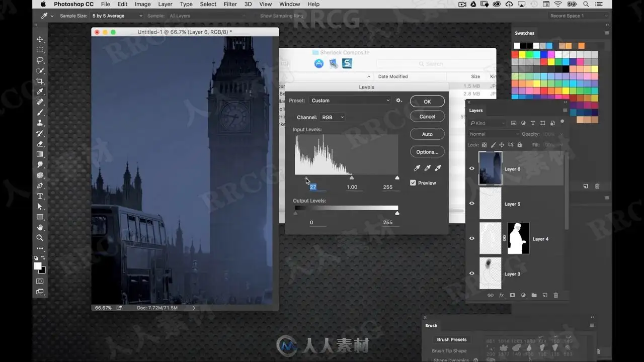The height and width of the screenshot is (362, 644).
Task: Open the blend mode dropdown showing Normal
Action: pyautogui.click(x=494, y=134)
